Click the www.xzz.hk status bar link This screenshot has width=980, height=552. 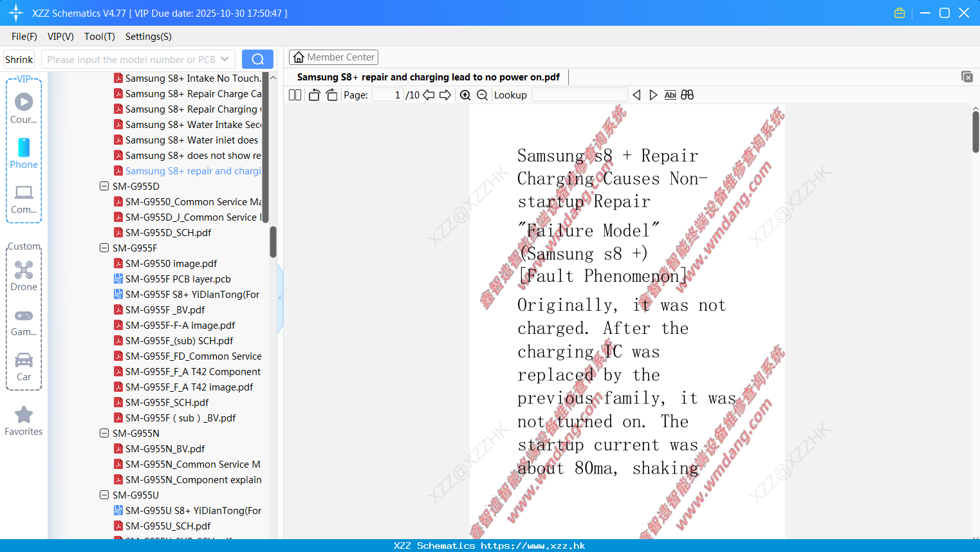click(x=533, y=546)
